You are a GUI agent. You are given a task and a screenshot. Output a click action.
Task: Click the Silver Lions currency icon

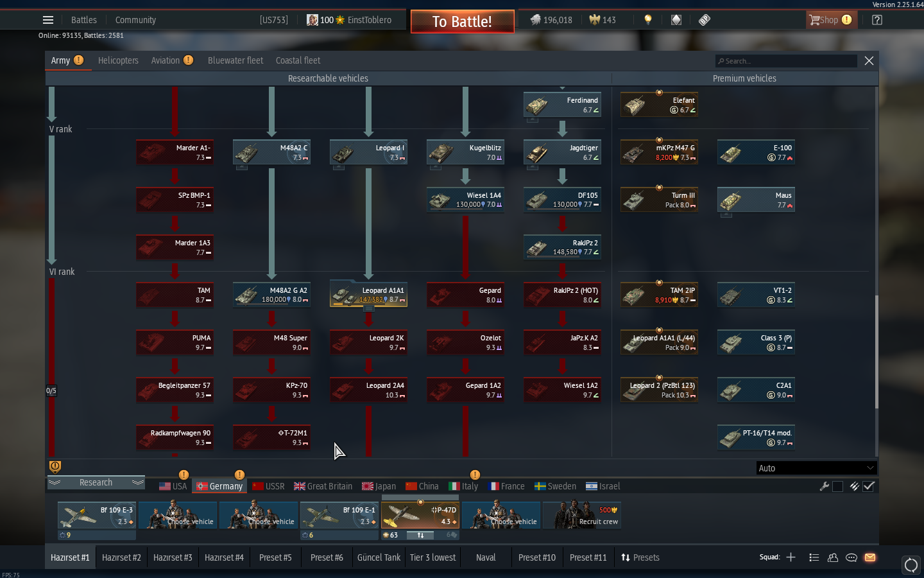coord(535,20)
